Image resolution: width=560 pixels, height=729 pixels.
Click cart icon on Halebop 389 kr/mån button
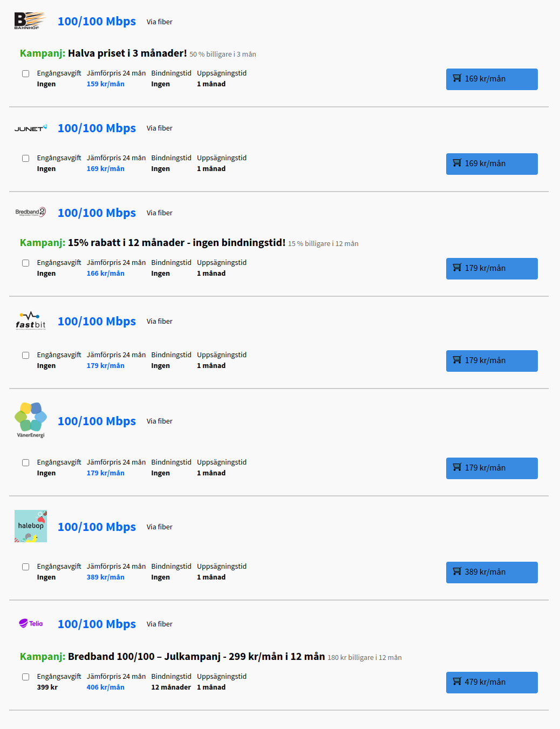click(457, 571)
